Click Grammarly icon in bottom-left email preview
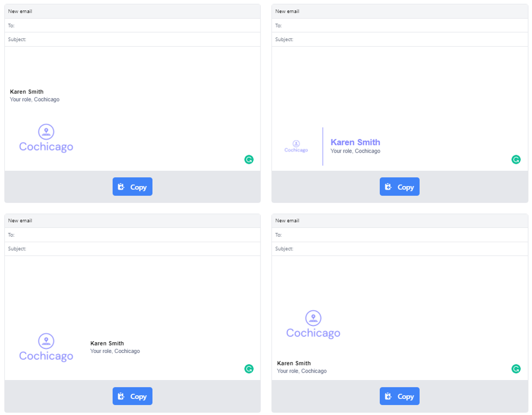The image size is (532, 415). pyautogui.click(x=249, y=369)
